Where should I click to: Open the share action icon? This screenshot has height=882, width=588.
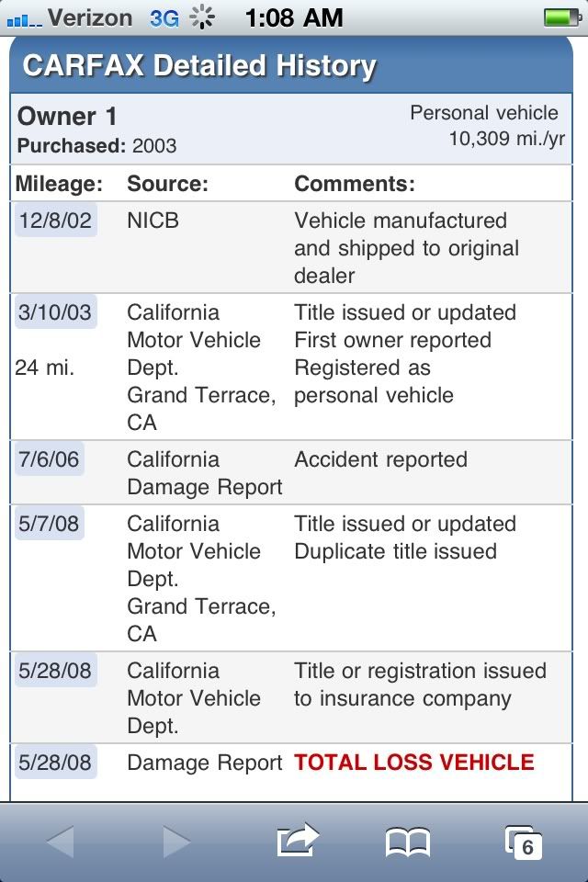point(298,840)
